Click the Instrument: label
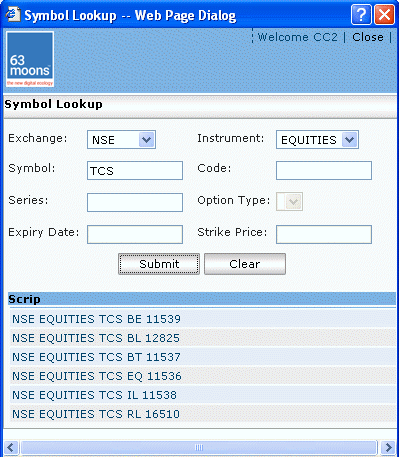 click(x=231, y=138)
